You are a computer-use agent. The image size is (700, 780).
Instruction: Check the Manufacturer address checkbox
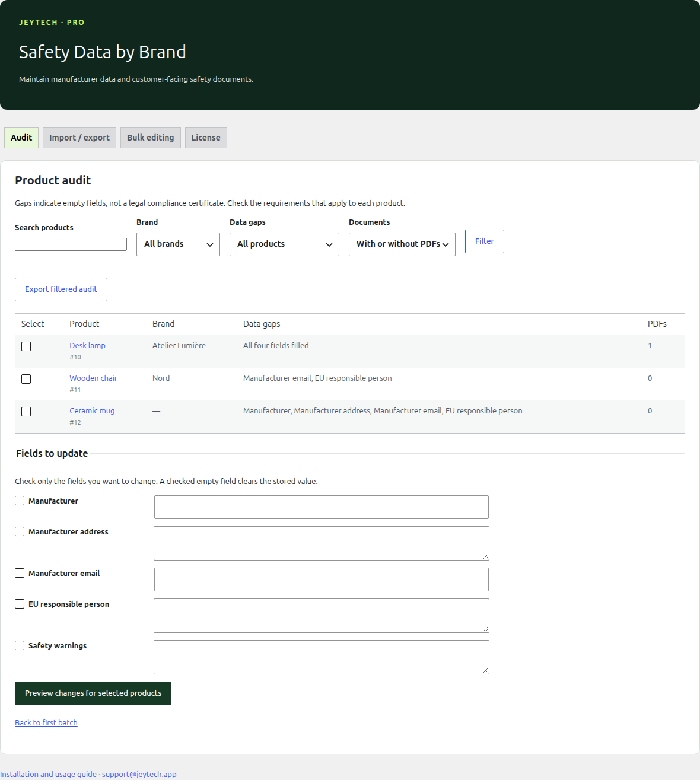pyautogui.click(x=20, y=531)
